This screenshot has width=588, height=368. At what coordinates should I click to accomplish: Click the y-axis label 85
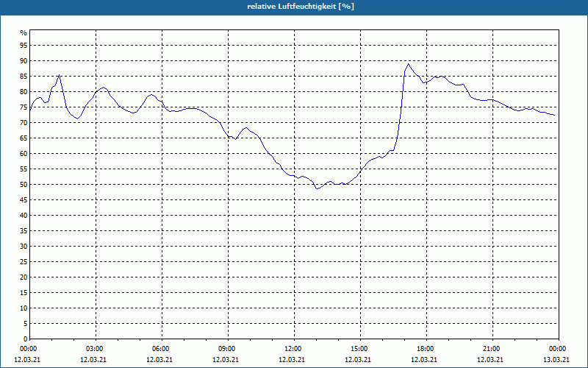click(x=24, y=77)
